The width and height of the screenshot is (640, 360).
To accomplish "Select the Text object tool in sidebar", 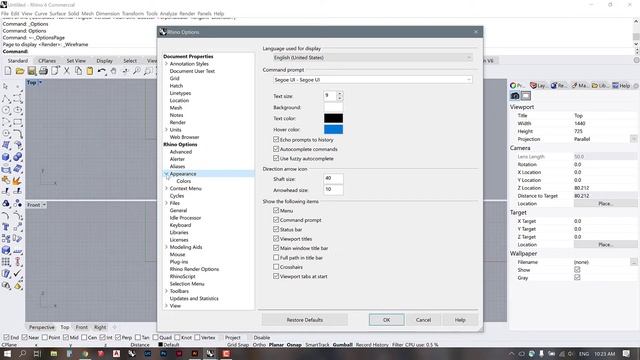I will click(x=6, y=227).
